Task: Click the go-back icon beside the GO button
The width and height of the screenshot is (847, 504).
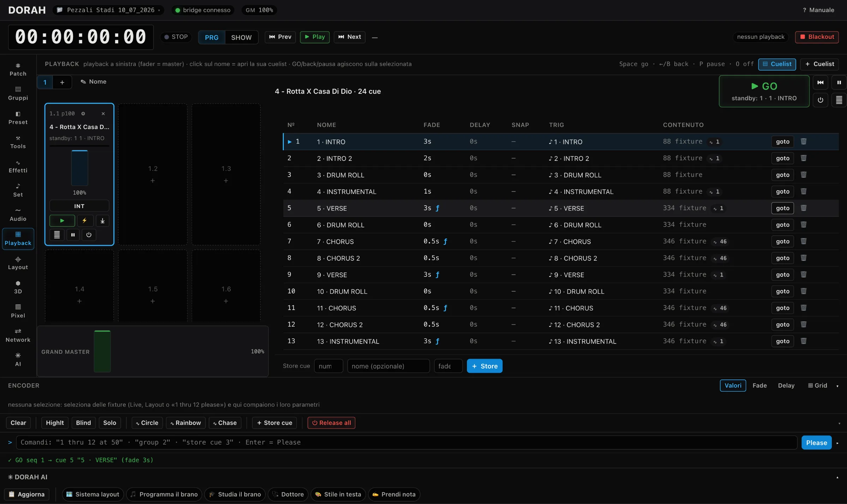Action: tap(821, 83)
